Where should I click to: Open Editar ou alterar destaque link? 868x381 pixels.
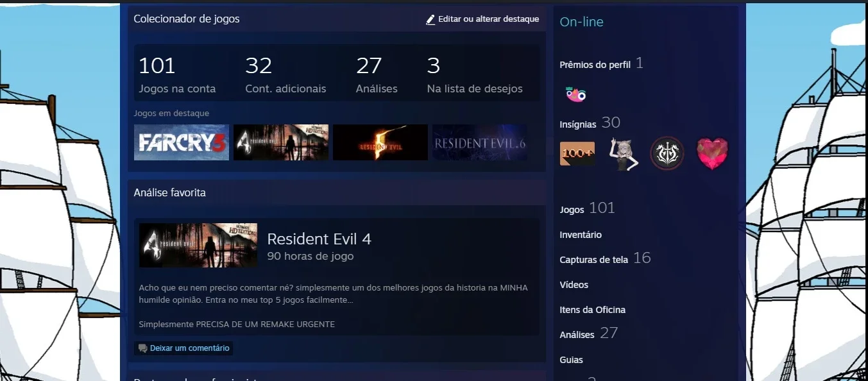(482, 19)
